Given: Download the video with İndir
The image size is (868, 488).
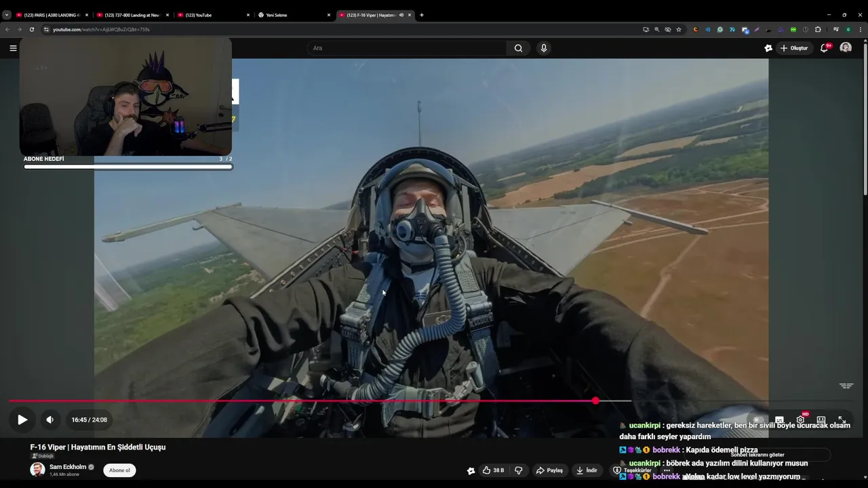Looking at the screenshot, I should coord(587,470).
